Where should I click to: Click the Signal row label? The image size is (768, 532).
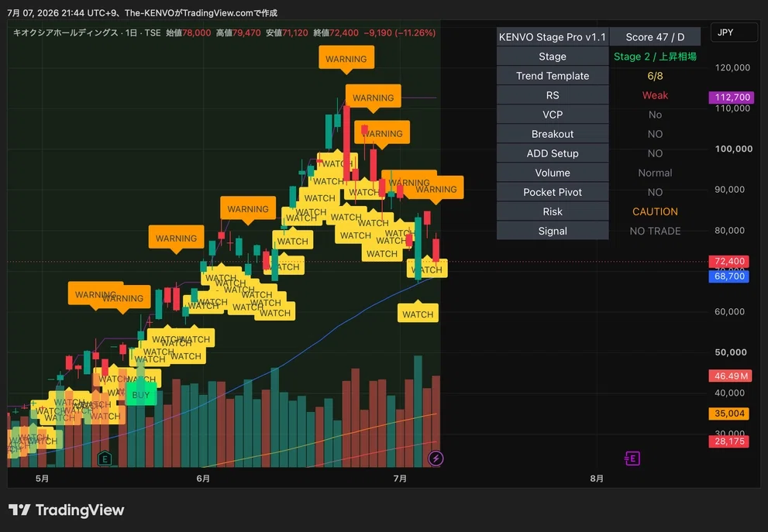(553, 231)
